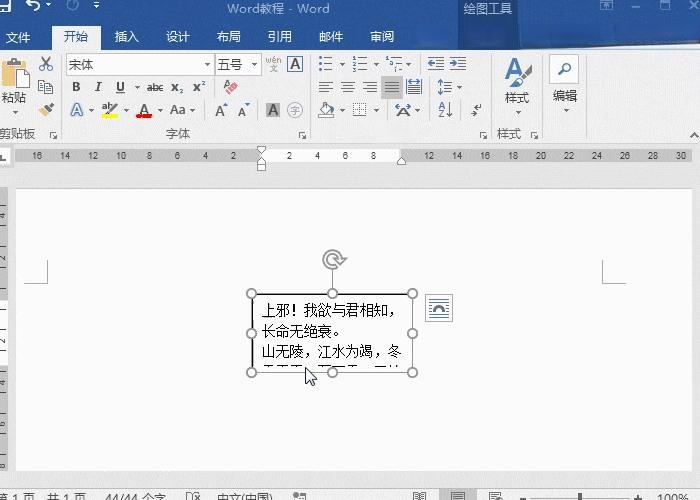Click the Format Painter brush icon
The height and width of the screenshot is (500, 700).
coord(46,109)
